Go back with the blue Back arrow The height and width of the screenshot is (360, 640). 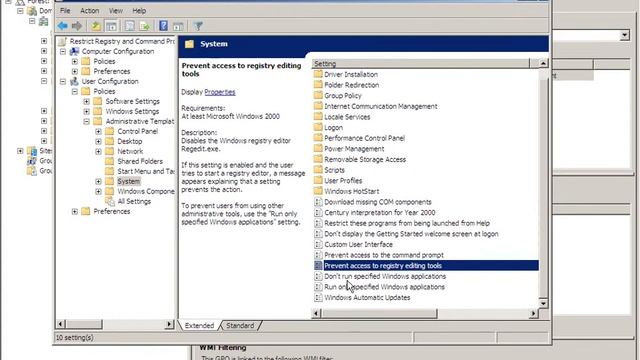(62, 26)
